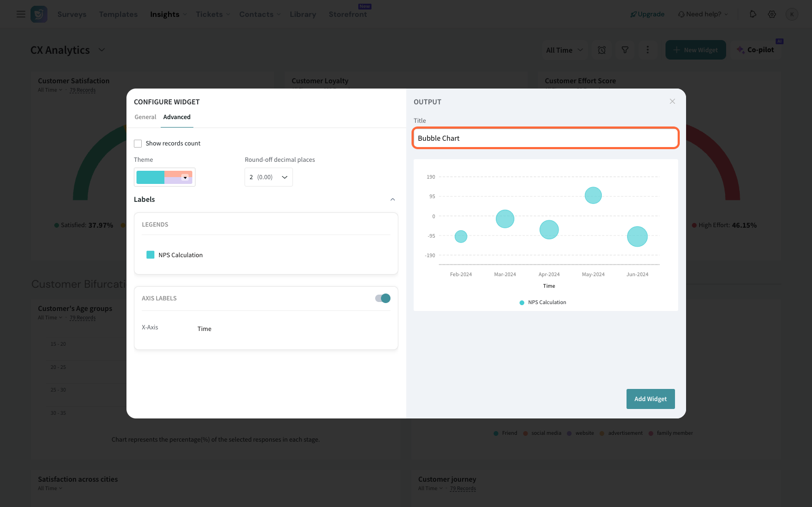Click the schedule alarm clock icon
This screenshot has height=507, width=812.
[x=602, y=50]
